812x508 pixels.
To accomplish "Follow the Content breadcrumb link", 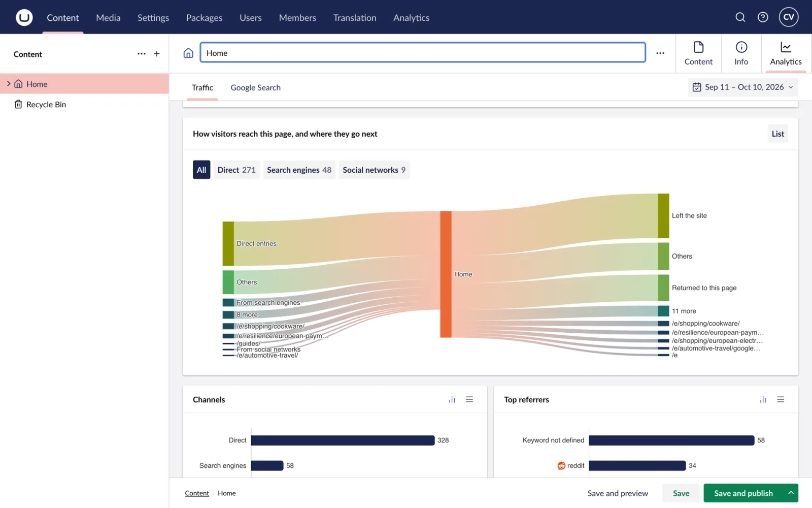I will [x=197, y=493].
